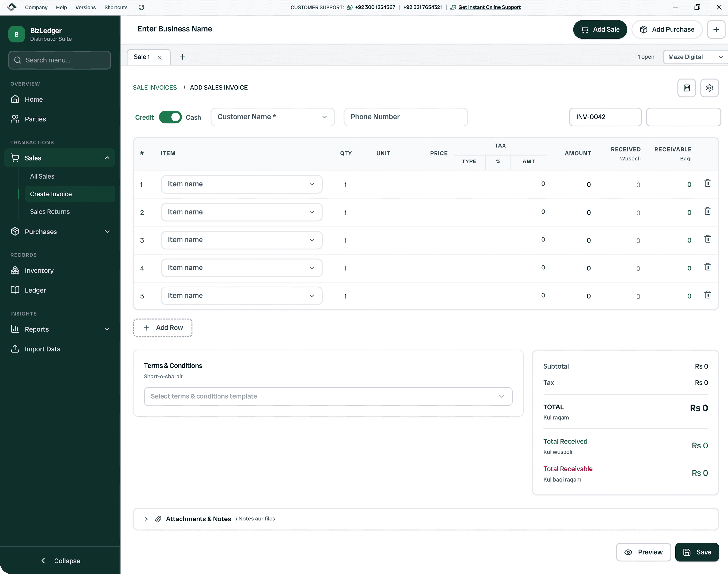The height and width of the screenshot is (574, 728).
Task: Click the Add Purchase button
Action: 667,30
